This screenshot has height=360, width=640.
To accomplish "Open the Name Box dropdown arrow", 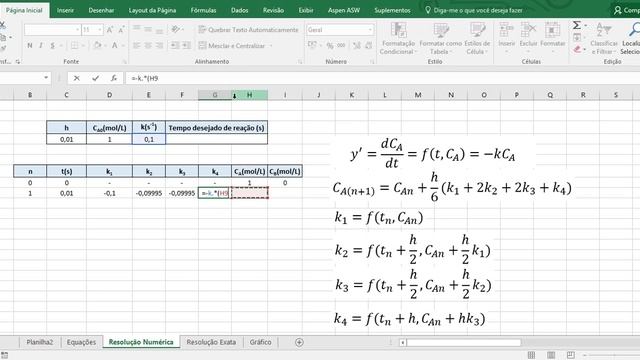I will tap(46, 78).
